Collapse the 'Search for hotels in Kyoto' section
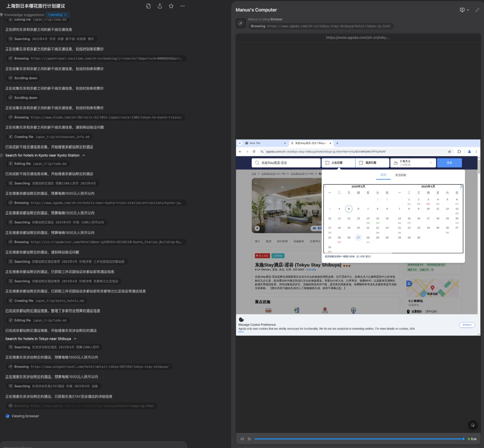The width and height of the screenshot is (484, 448). (84, 155)
